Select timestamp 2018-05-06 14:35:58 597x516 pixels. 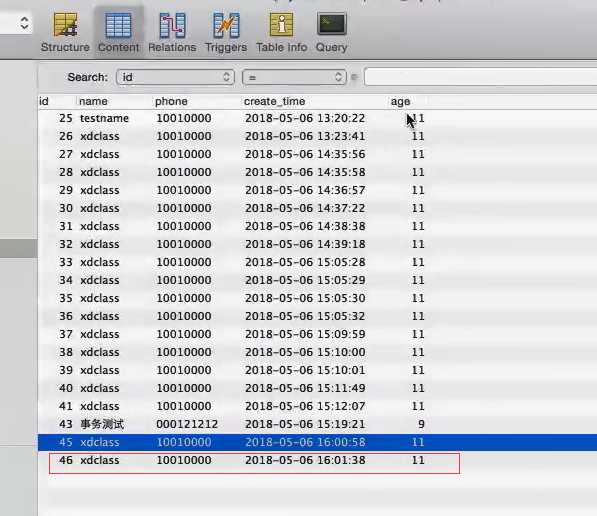click(x=305, y=172)
